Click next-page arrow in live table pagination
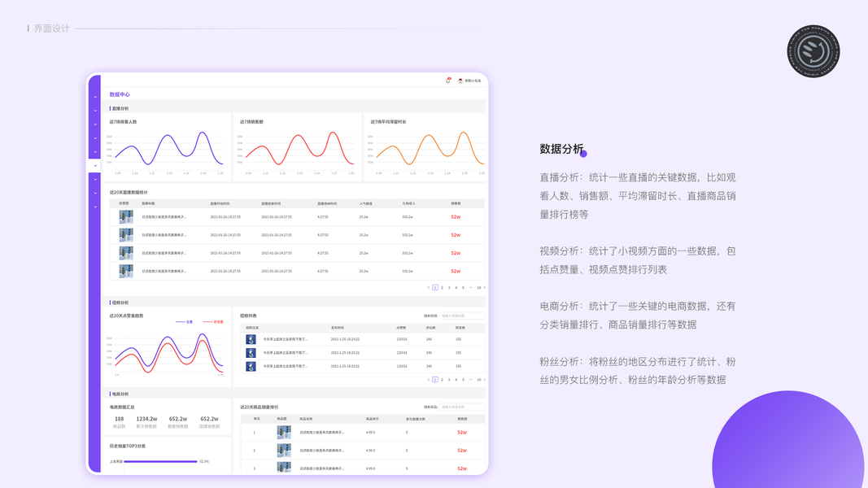The image size is (868, 488). click(485, 288)
